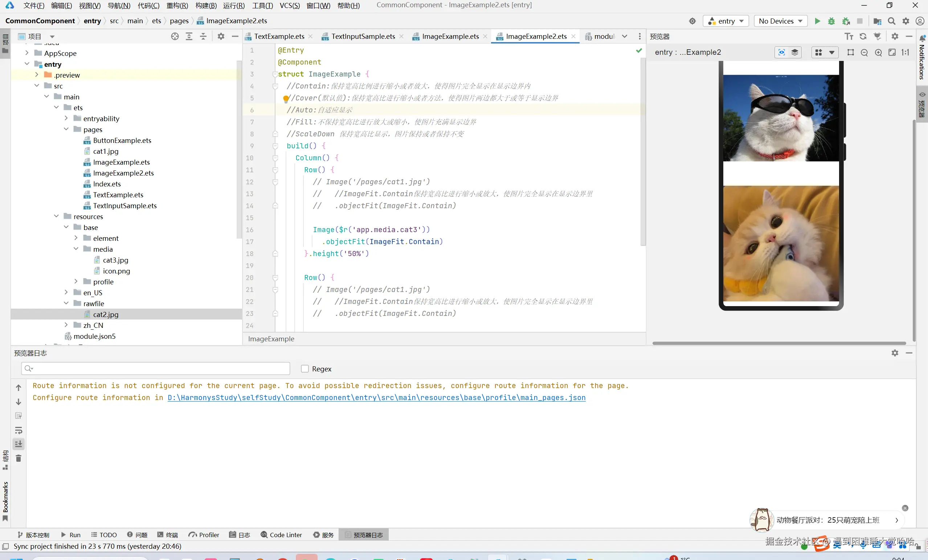Click the soft-wrap log icon
Screen dimensions: 928x560
tap(19, 430)
